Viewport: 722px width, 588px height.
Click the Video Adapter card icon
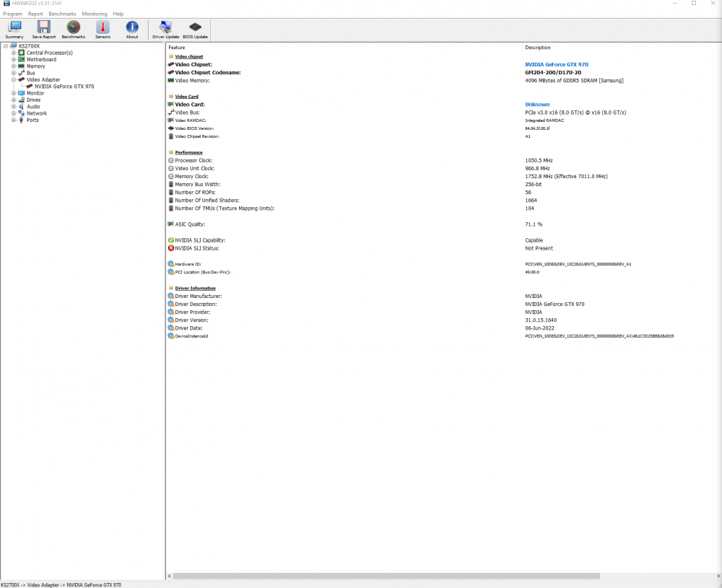point(21,79)
